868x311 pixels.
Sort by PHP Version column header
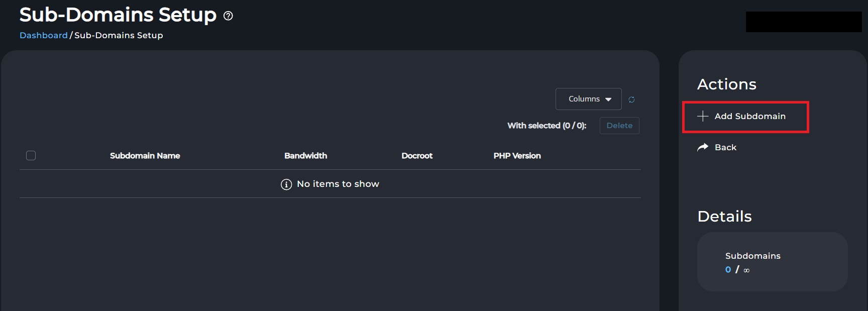point(517,156)
